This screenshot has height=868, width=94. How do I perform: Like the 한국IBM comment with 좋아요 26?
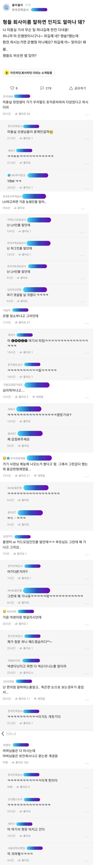[x=22, y=114]
